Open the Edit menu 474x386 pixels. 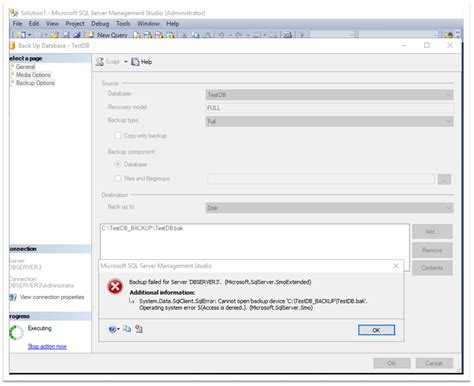[34, 24]
